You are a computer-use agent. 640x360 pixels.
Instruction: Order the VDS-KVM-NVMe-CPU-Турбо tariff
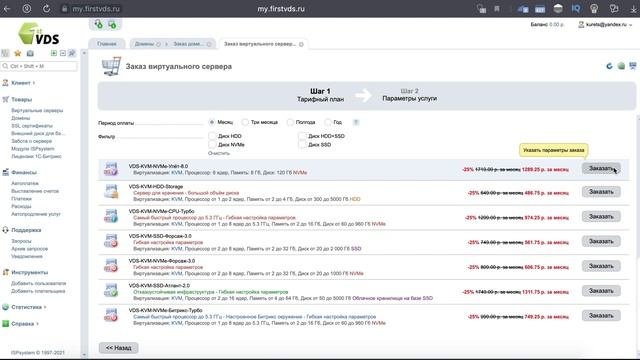coord(601,216)
